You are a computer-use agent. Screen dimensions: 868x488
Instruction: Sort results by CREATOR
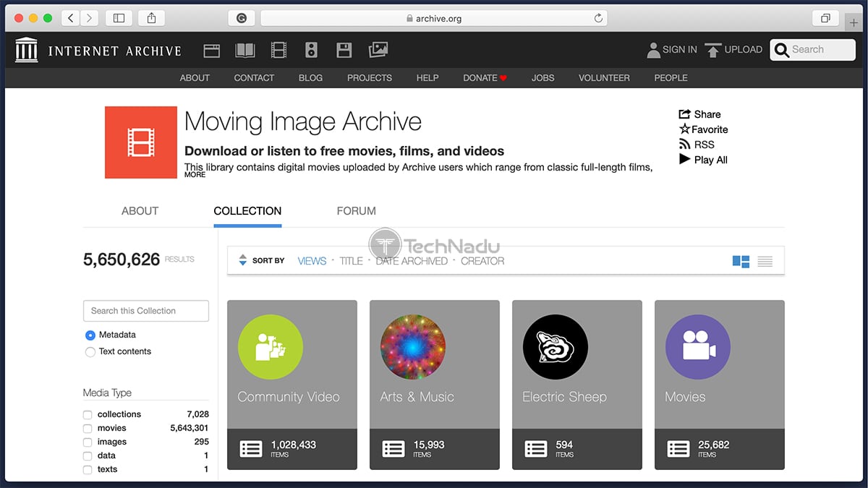click(482, 261)
